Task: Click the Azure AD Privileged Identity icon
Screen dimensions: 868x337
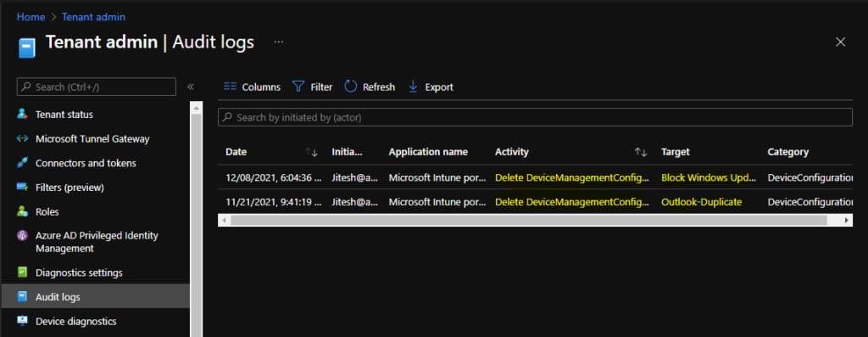Action: point(22,236)
